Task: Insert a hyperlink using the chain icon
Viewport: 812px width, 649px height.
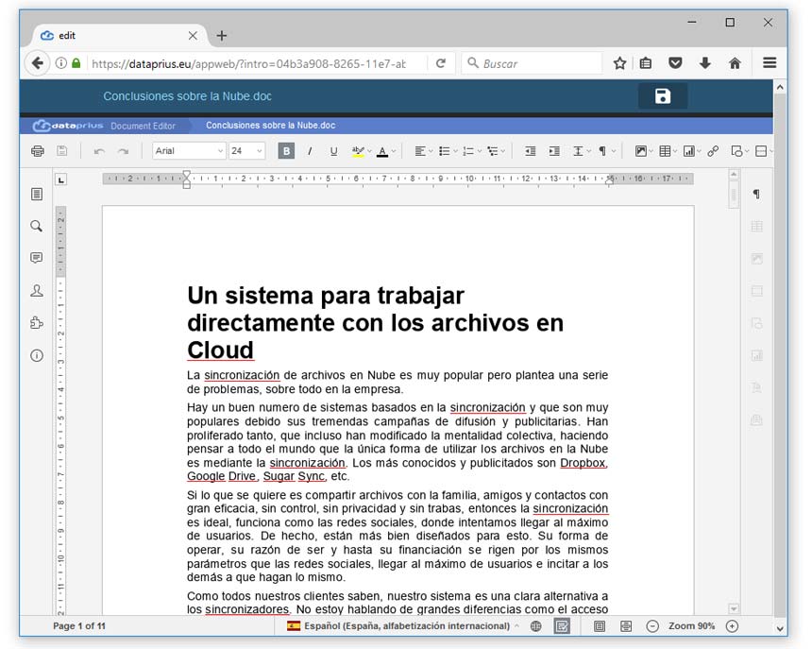Action: click(713, 151)
